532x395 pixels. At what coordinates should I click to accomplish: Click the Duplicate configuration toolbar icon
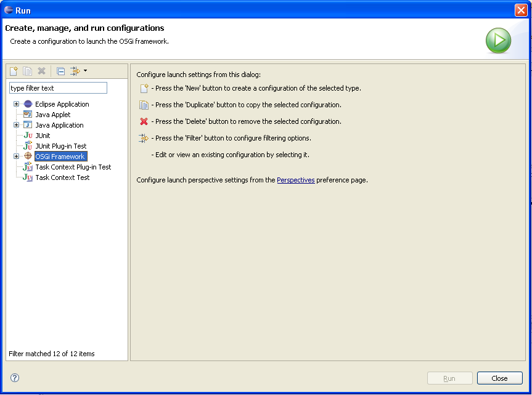28,71
